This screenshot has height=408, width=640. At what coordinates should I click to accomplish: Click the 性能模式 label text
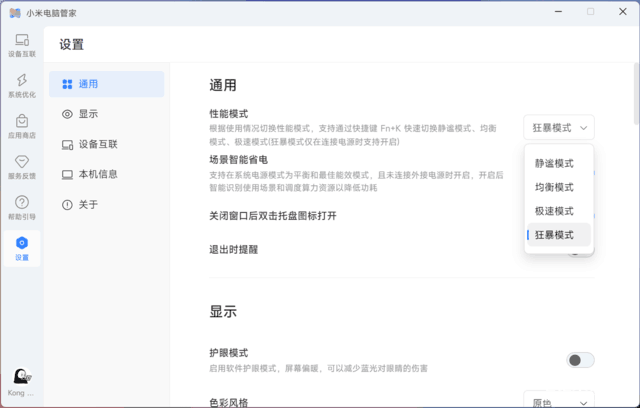coord(229,114)
